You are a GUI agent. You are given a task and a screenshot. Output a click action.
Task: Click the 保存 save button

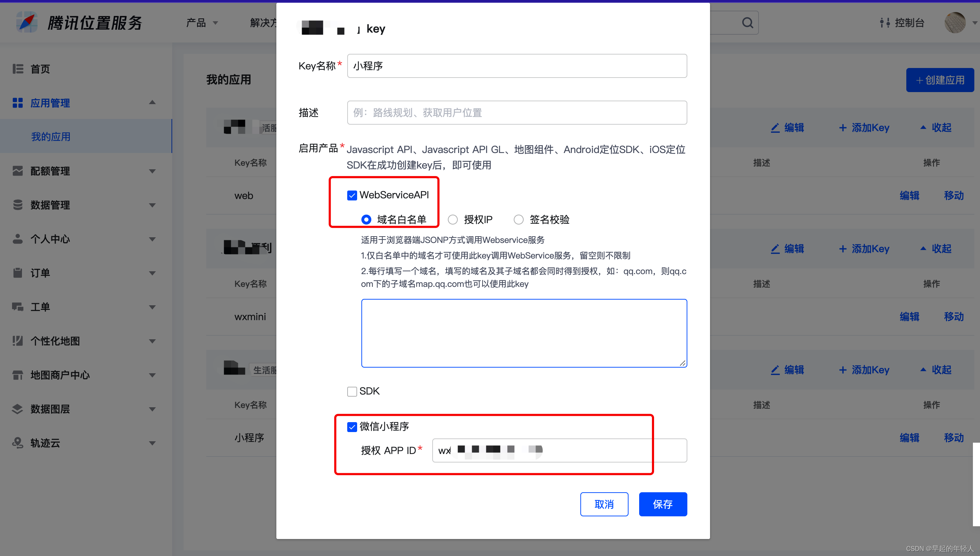tap(663, 504)
